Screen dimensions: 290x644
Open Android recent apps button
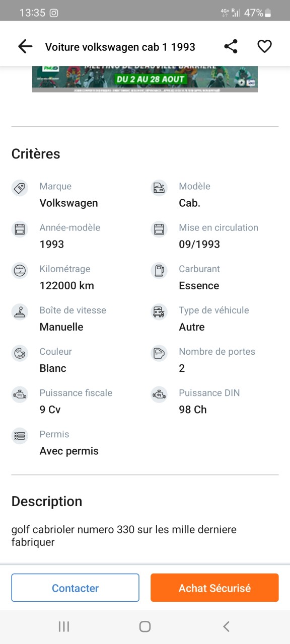64,626
